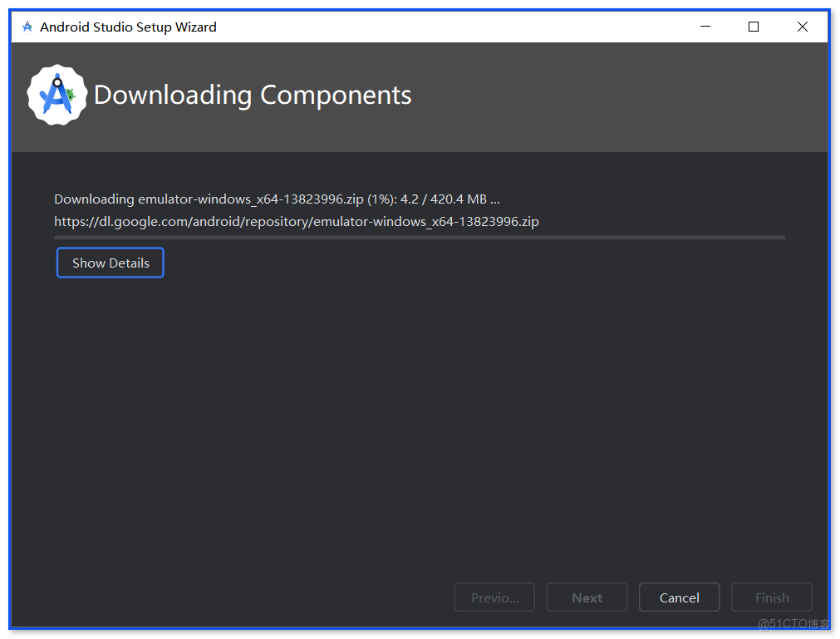This screenshot has width=840, height=639.
Task: Cancel the component download
Action: tap(679, 597)
